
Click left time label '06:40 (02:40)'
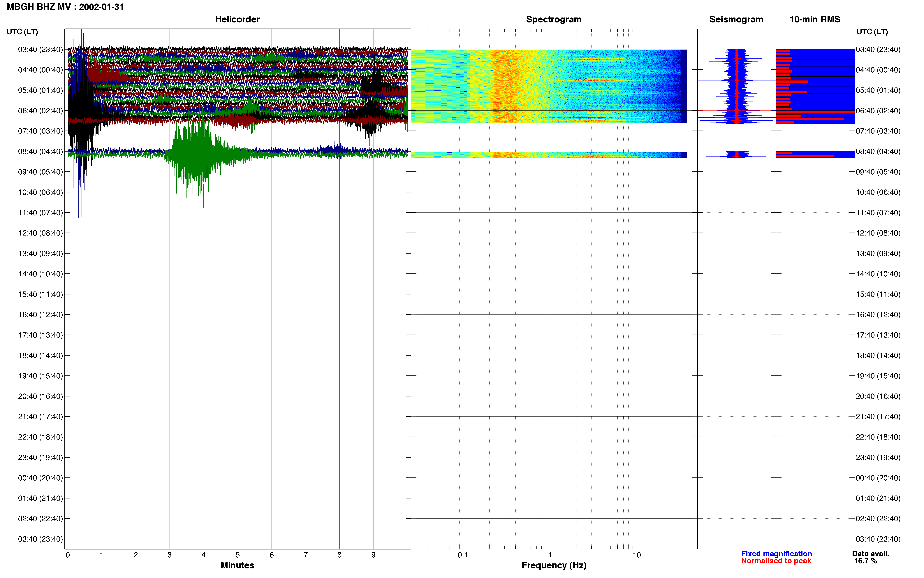[41, 111]
